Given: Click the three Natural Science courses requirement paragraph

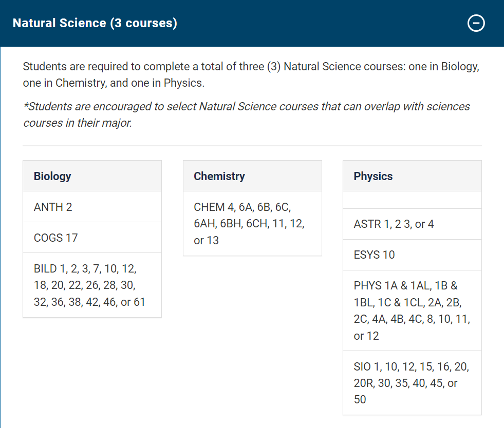Looking at the screenshot, I should click(x=251, y=75).
